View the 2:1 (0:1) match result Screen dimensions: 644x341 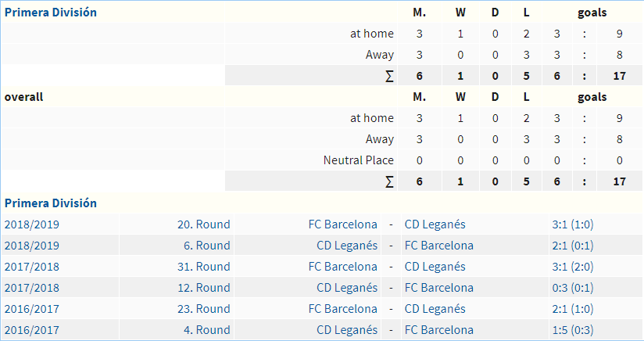pos(573,246)
